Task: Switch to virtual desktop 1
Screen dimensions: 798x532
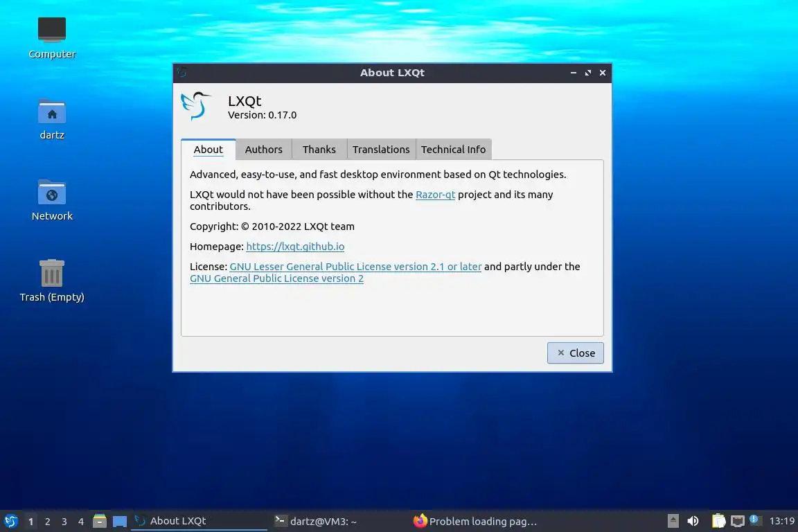Action: pyautogui.click(x=30, y=522)
